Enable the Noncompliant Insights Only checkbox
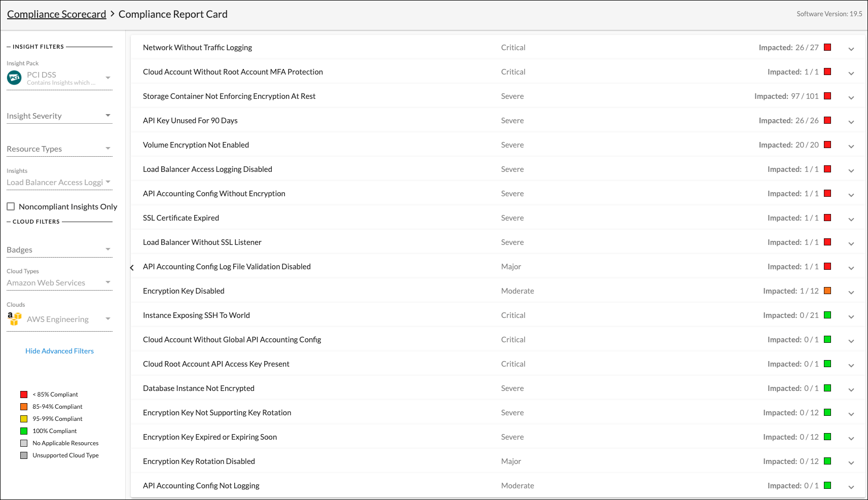The image size is (868, 500). coord(11,206)
